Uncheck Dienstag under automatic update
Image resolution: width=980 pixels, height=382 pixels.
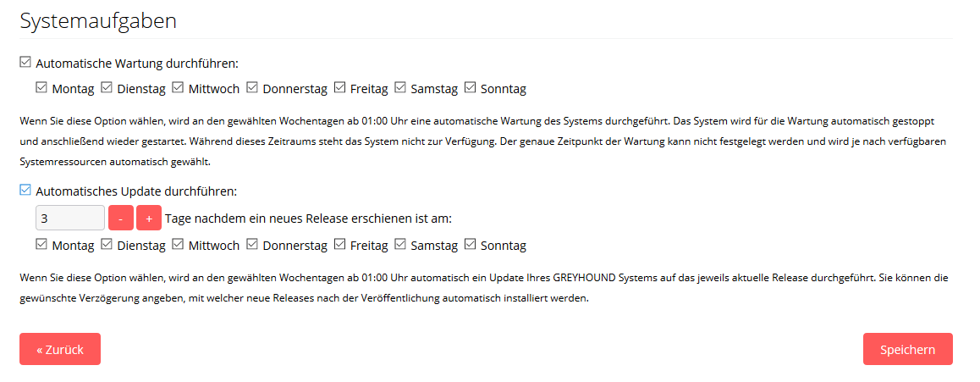[107, 245]
